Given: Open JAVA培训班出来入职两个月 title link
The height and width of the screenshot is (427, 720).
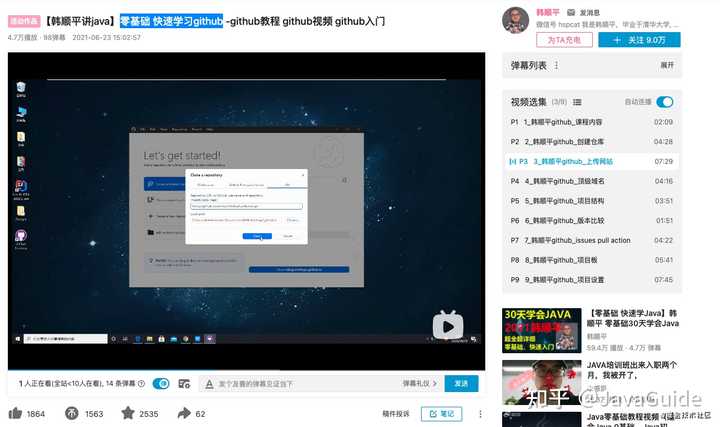Looking at the screenshot, I should click(x=632, y=370).
